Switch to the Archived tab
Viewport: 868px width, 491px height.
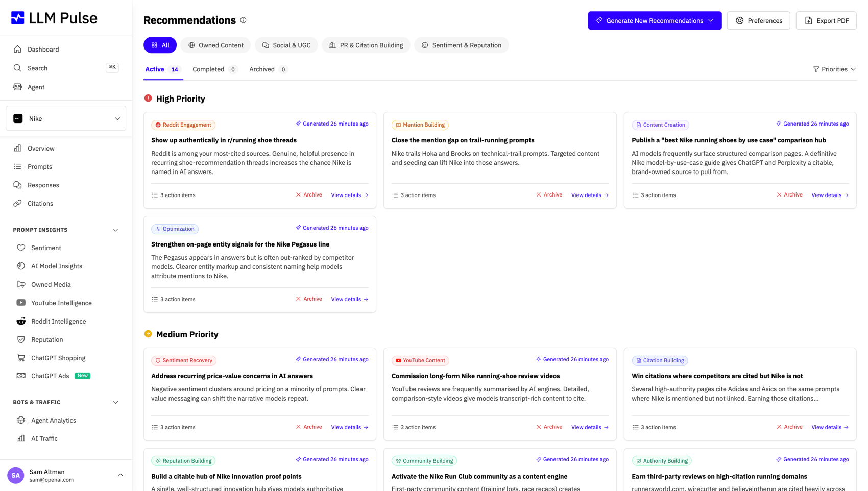click(x=269, y=70)
